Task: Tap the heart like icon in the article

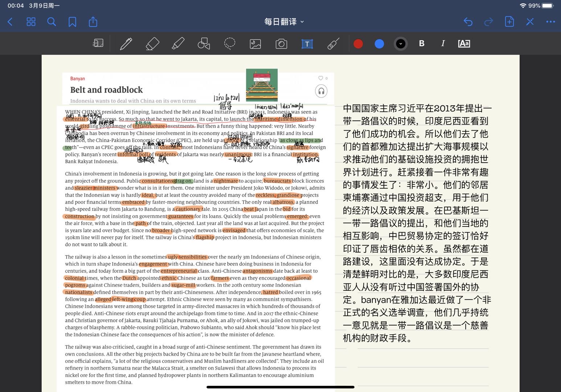Action: (320, 78)
